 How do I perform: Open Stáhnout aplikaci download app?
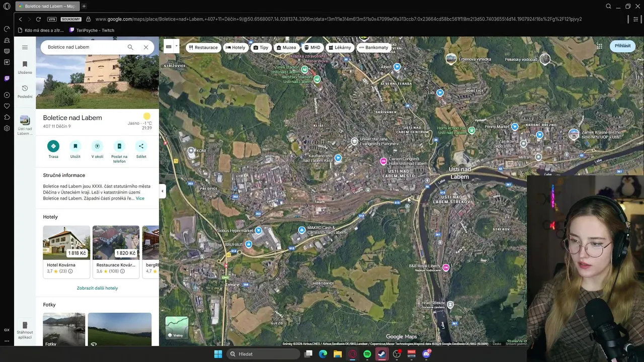click(x=25, y=330)
